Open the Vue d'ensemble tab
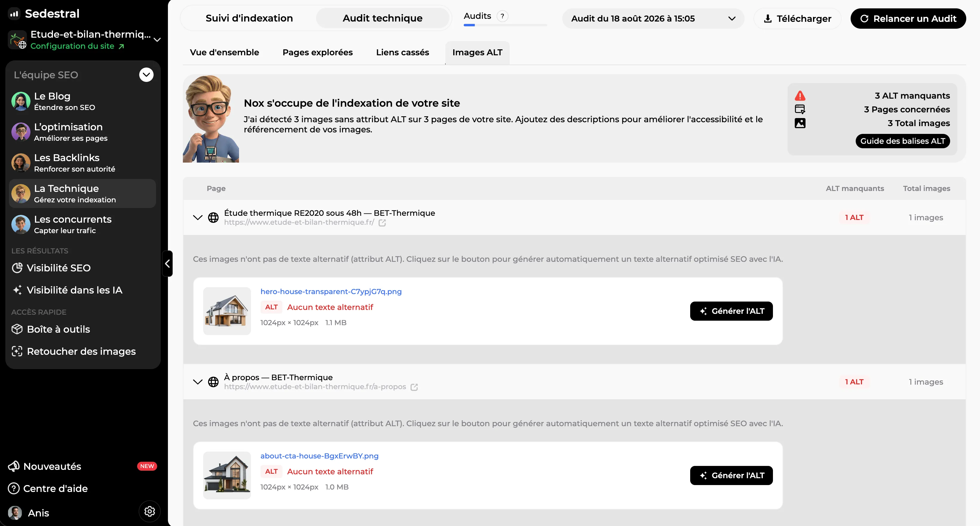Image resolution: width=980 pixels, height=526 pixels. [x=224, y=53]
